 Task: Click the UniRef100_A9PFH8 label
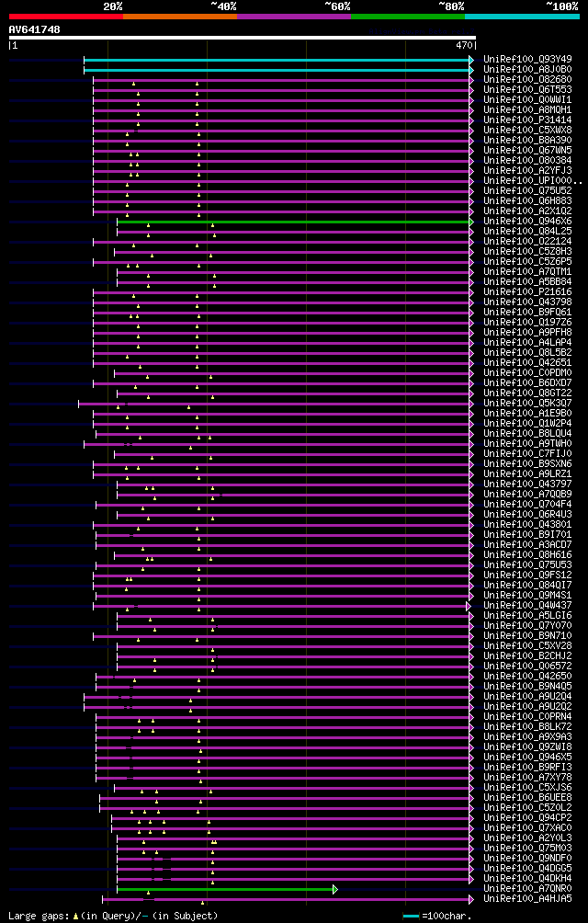pos(527,333)
